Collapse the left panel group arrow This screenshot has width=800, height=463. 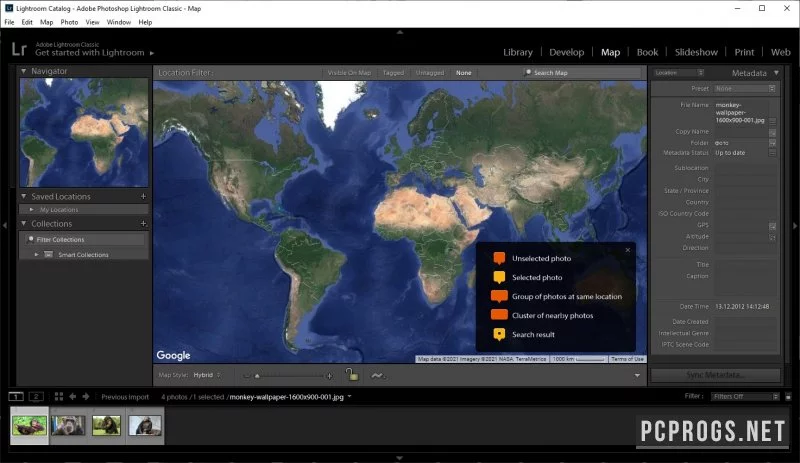pyautogui.click(x=5, y=225)
